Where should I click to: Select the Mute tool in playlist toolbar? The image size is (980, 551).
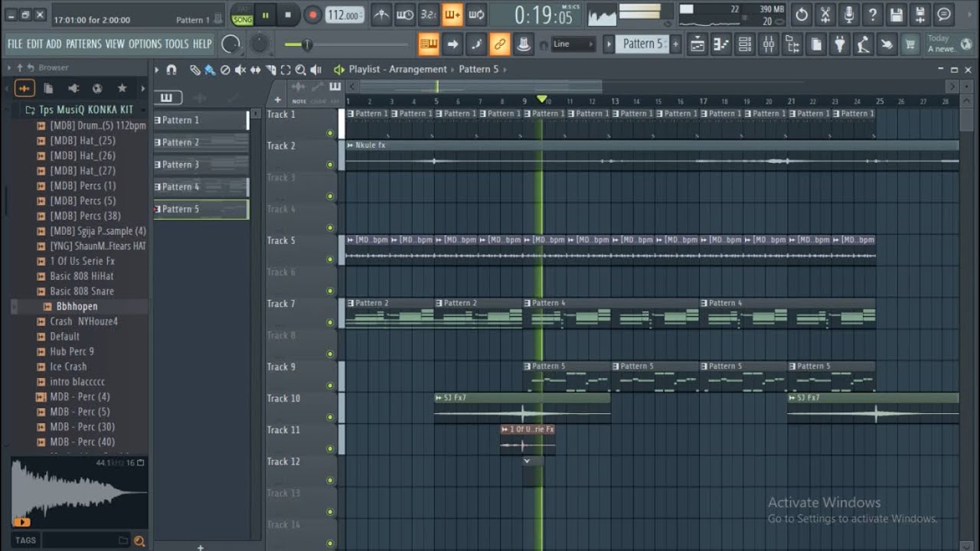(240, 70)
